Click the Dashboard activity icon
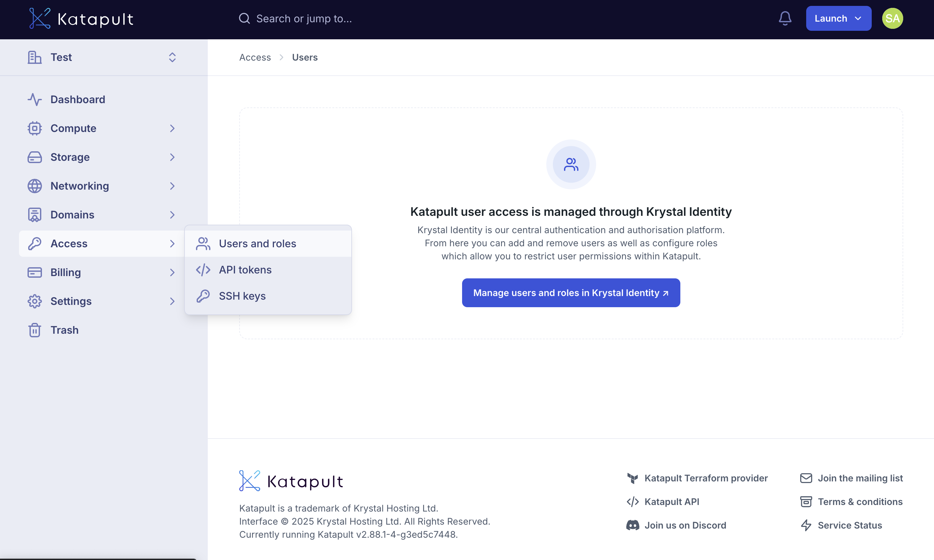The height and width of the screenshot is (560, 934). [34, 100]
